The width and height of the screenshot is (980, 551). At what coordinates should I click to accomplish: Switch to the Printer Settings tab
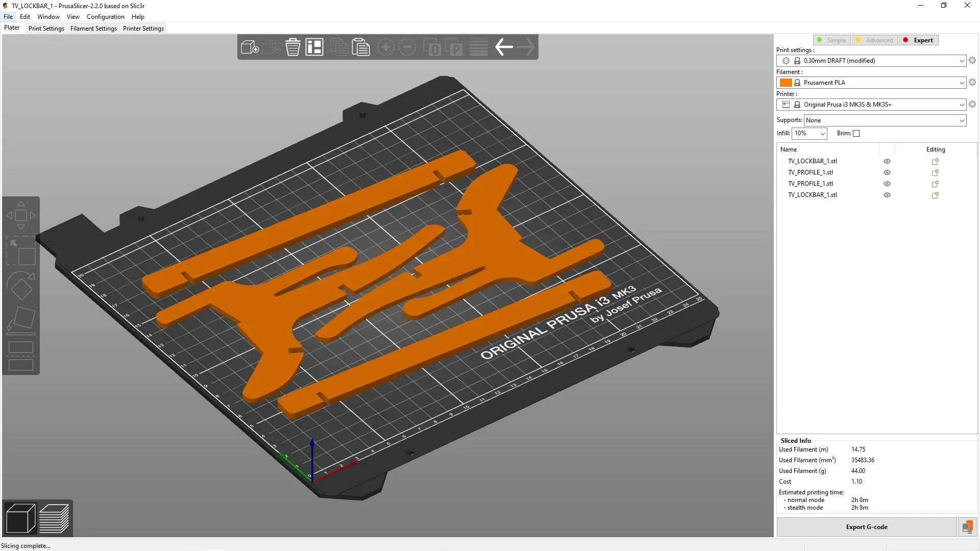(x=143, y=29)
